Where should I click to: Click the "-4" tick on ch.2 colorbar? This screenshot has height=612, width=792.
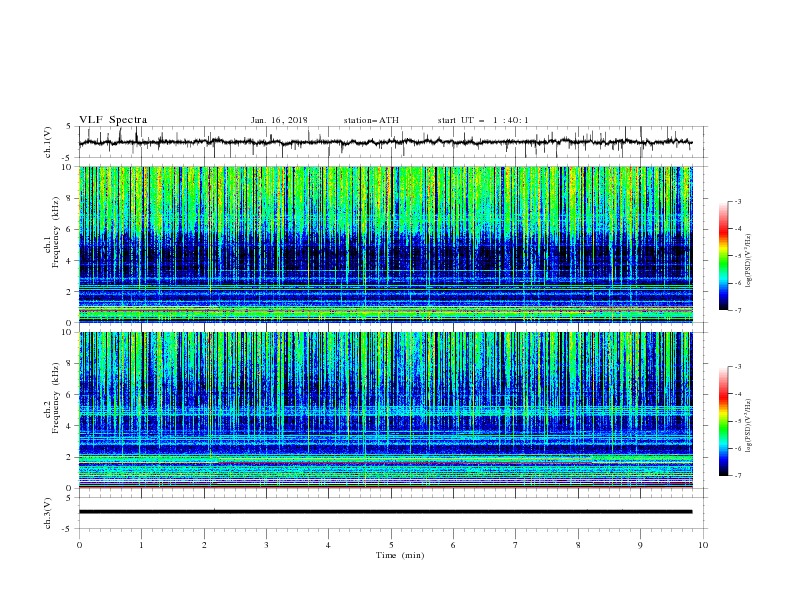[x=737, y=394]
